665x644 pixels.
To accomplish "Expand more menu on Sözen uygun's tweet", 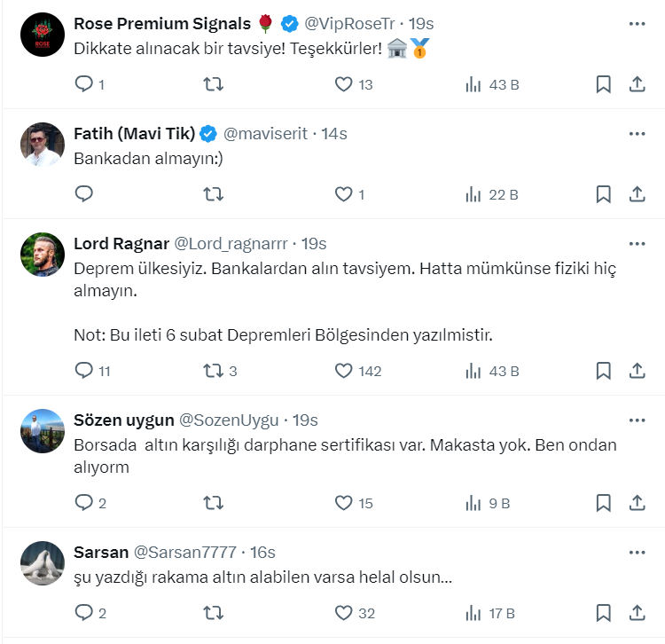I will tap(637, 420).
